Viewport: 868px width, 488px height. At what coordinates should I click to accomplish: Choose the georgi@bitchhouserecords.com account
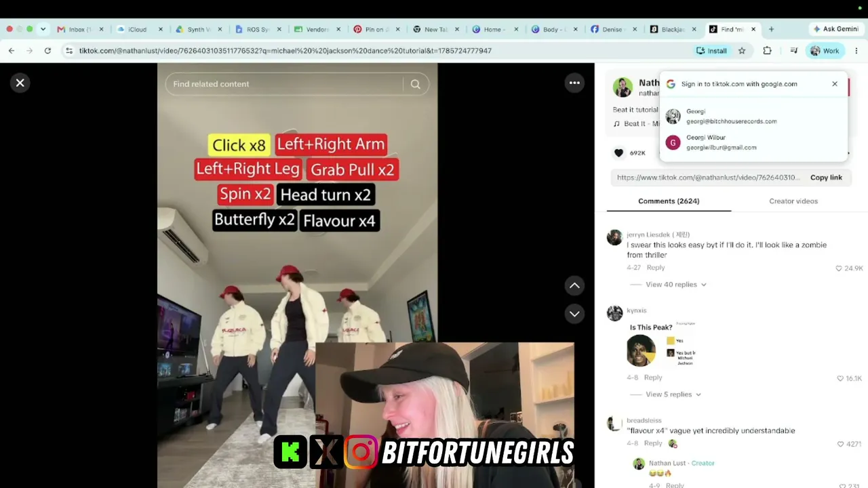coord(753,117)
